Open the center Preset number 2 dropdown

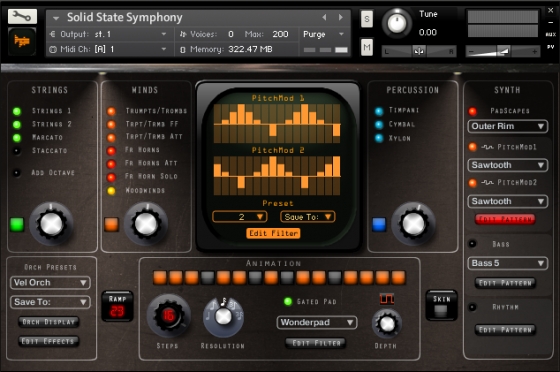pos(239,217)
